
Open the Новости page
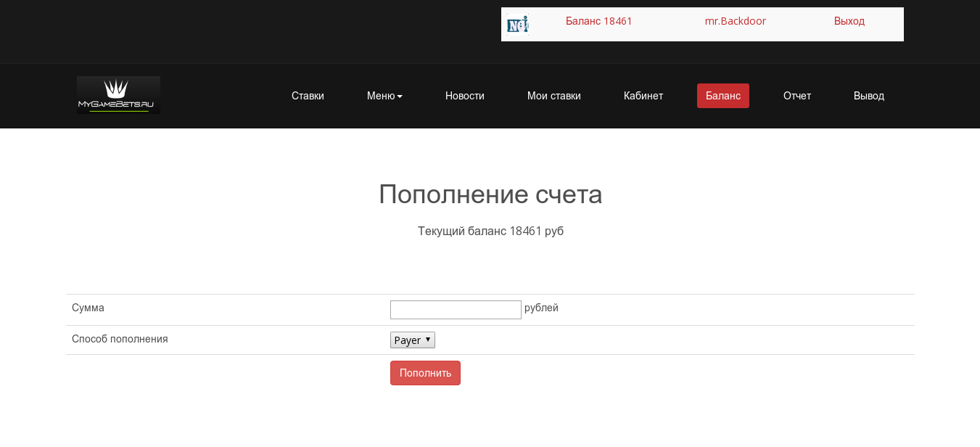coord(465,96)
